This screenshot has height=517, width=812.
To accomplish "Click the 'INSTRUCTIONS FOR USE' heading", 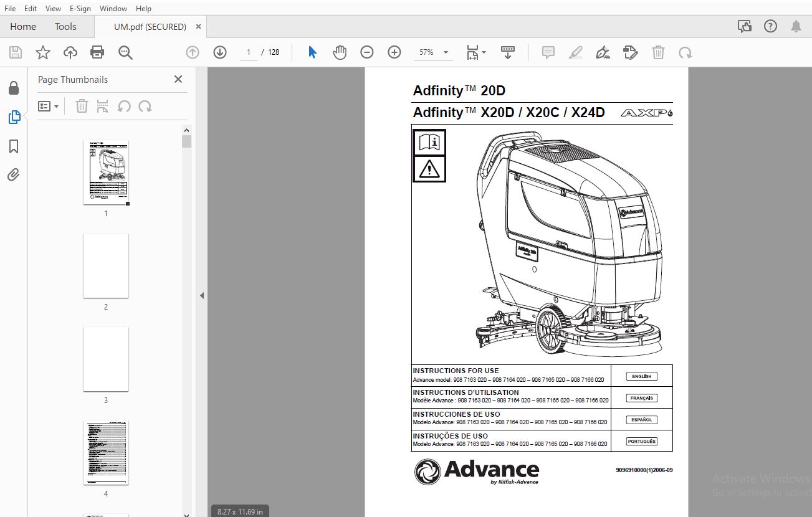I will pyautogui.click(x=456, y=371).
